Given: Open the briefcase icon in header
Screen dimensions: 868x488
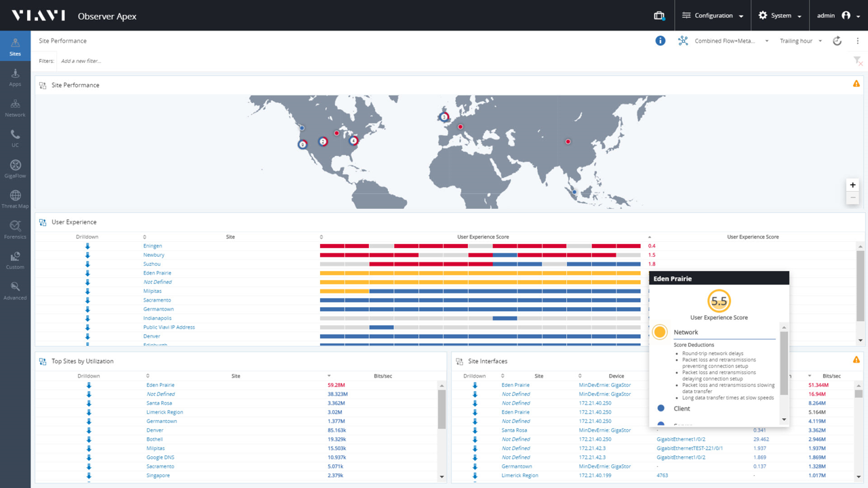Looking at the screenshot, I should click(x=658, y=16).
